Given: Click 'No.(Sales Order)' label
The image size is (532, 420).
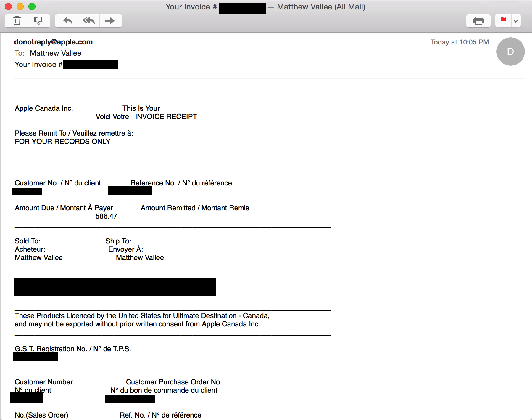Looking at the screenshot, I should (41, 415).
